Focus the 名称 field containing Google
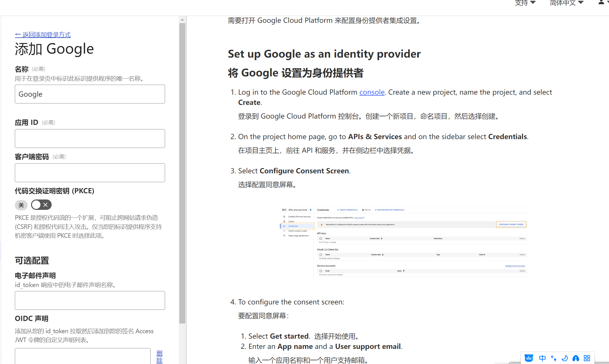Viewport: 609px width, 364px height. coord(90,94)
